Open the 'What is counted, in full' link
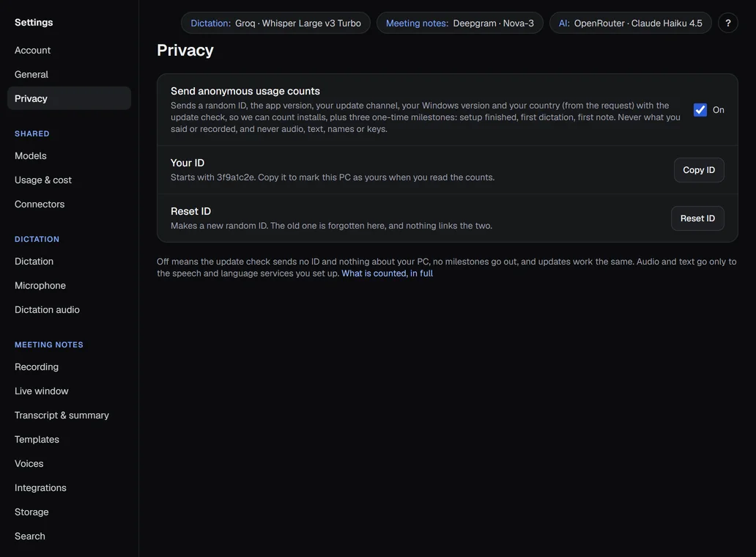 click(x=388, y=273)
